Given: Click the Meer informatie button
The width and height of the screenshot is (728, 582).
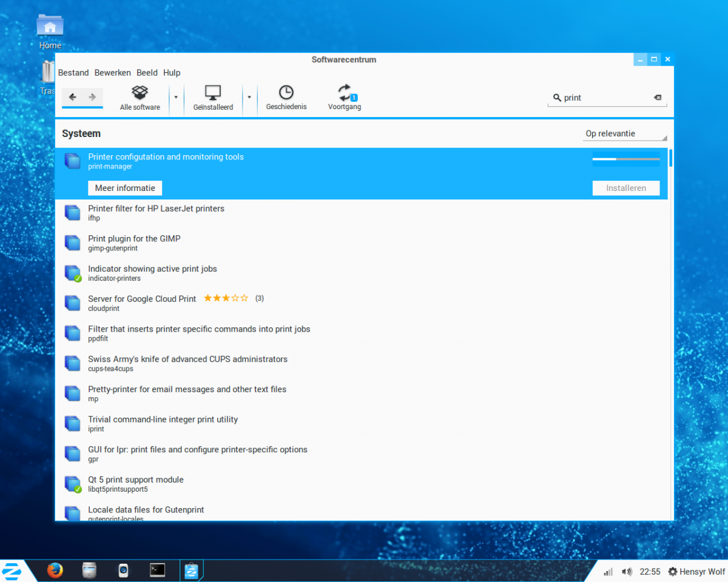Looking at the screenshot, I should click(125, 188).
